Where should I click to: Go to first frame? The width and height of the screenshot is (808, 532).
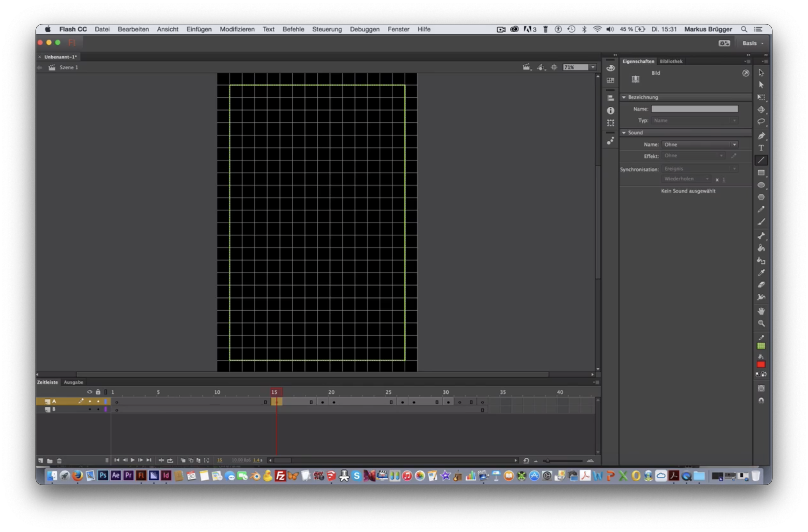pos(117,460)
